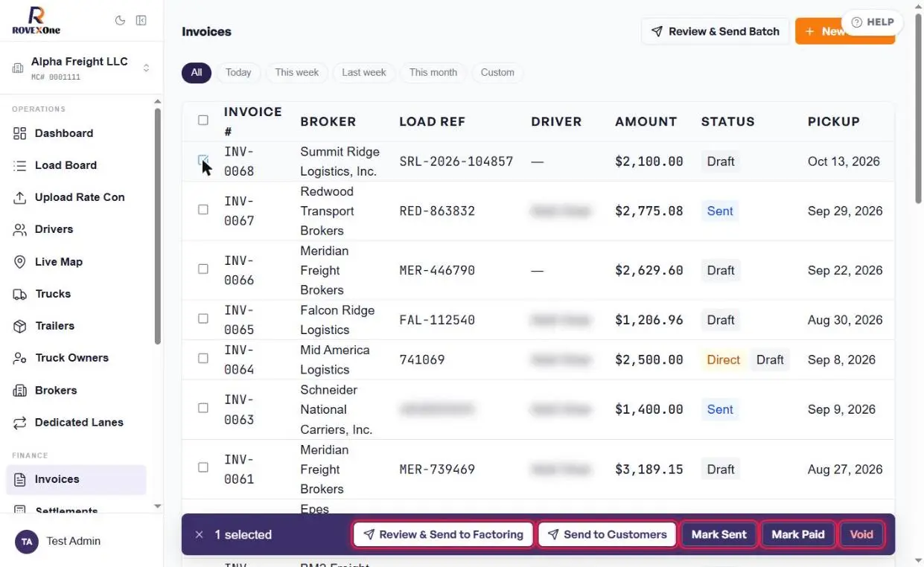Click Live Map pin icon
This screenshot has width=924, height=567.
[20, 262]
